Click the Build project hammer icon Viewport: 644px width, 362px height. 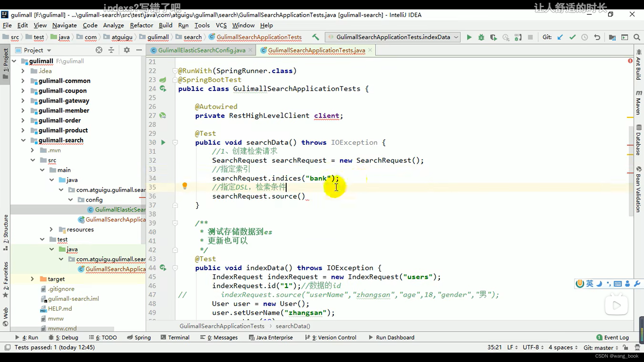click(315, 37)
